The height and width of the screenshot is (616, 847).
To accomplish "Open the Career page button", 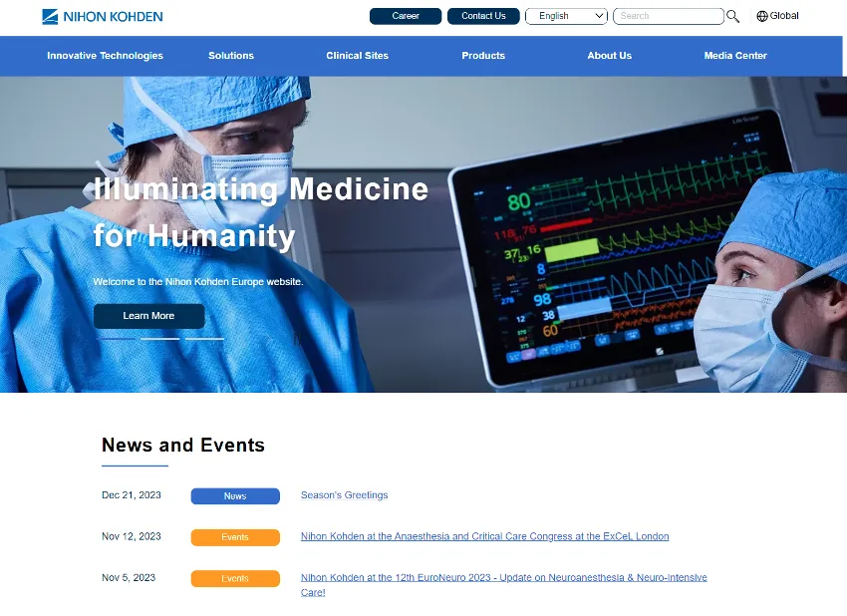I will (x=406, y=16).
